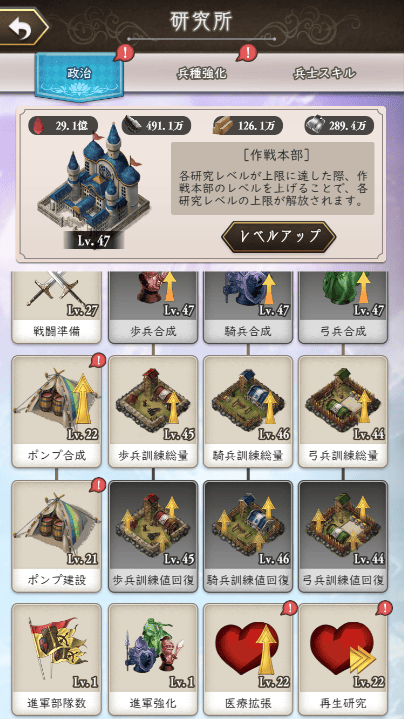Open the 再生研究 heart research
The height and width of the screenshot is (719, 404).
tap(343, 659)
